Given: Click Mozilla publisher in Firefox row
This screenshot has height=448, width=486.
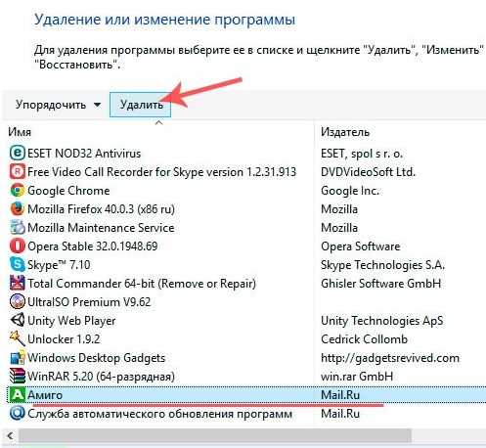Looking at the screenshot, I should click(339, 209).
